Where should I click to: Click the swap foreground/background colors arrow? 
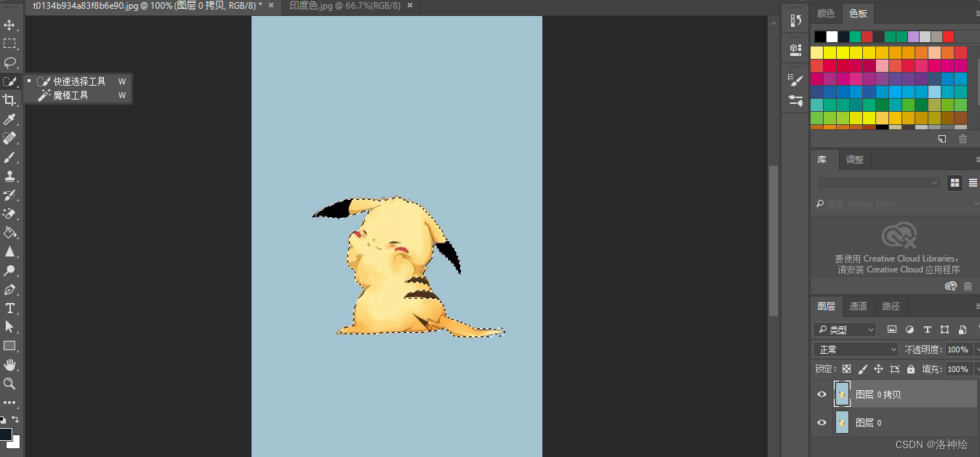pyautogui.click(x=15, y=419)
